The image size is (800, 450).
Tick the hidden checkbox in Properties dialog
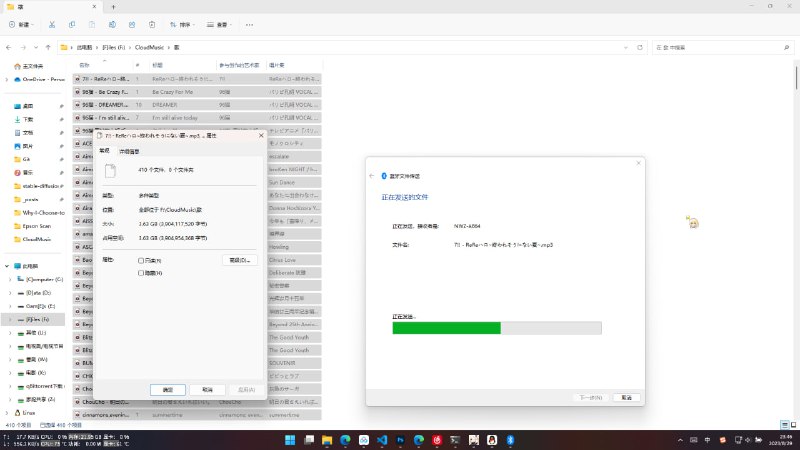(141, 273)
